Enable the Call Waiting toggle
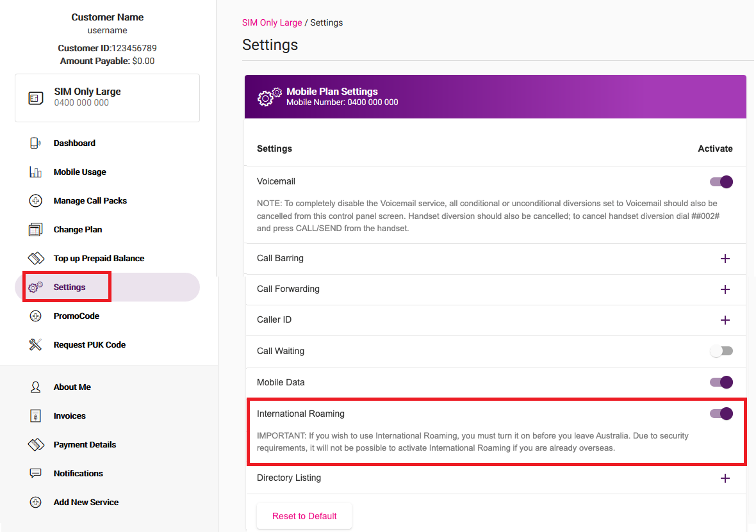 [721, 351]
